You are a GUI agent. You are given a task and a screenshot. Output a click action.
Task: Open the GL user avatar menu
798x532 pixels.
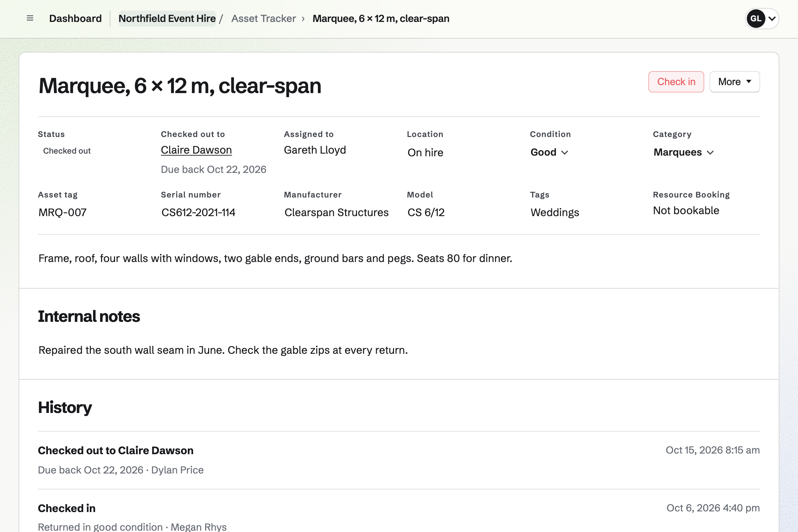point(762,18)
